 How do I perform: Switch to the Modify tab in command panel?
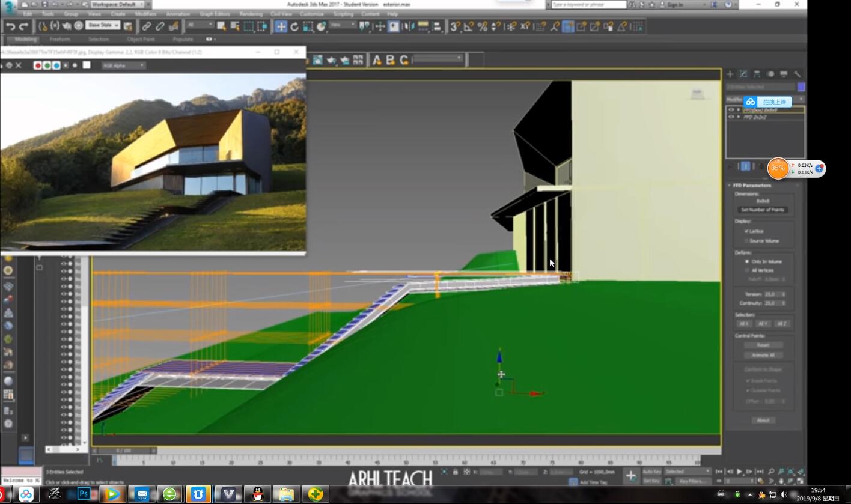click(x=743, y=74)
